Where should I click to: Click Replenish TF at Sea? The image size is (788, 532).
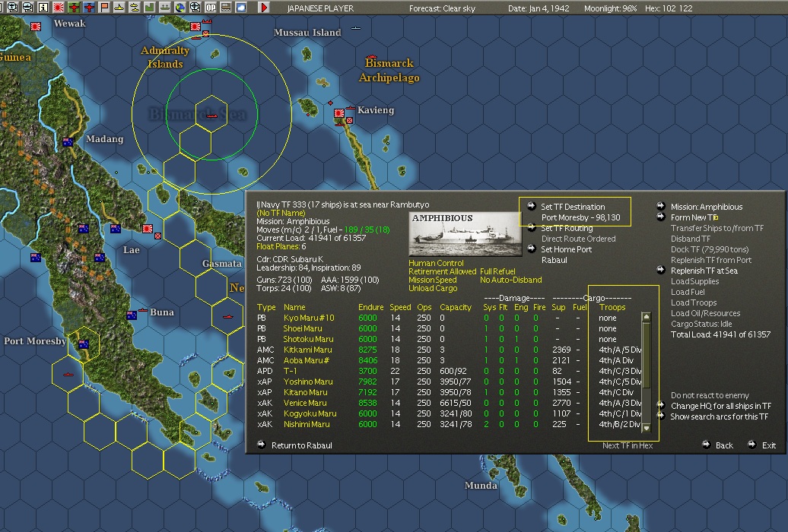[x=704, y=271]
